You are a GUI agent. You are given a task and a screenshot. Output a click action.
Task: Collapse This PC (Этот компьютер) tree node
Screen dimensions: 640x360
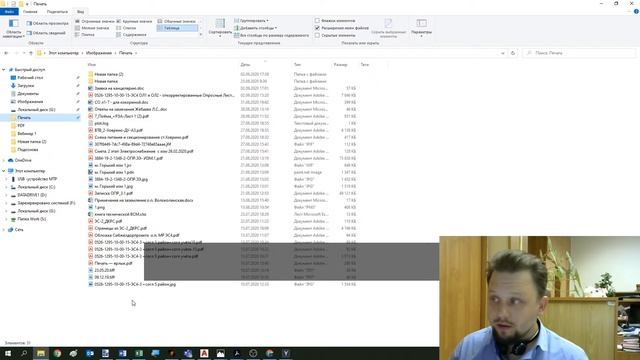coord(4,171)
